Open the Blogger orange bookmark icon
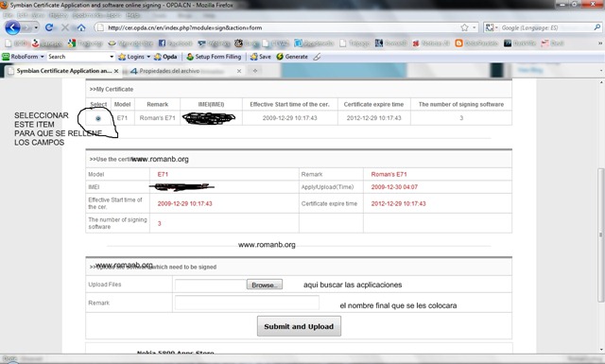This screenshot has width=605, height=364. (458, 43)
